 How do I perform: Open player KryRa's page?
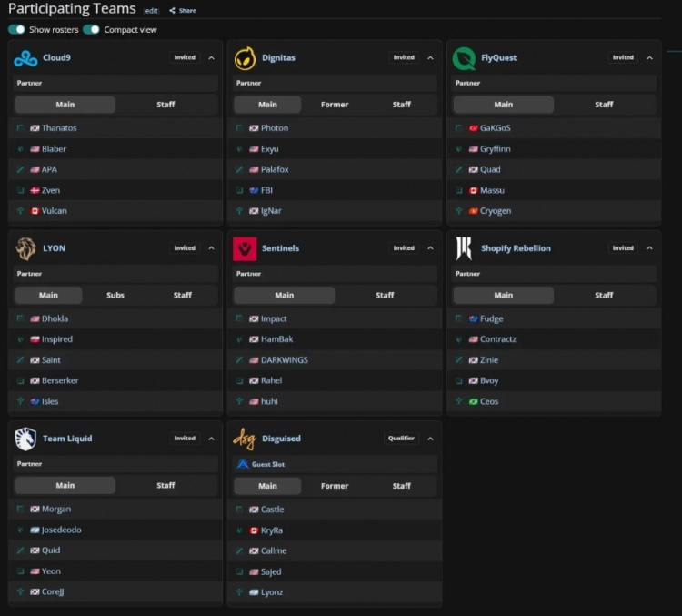click(x=272, y=530)
